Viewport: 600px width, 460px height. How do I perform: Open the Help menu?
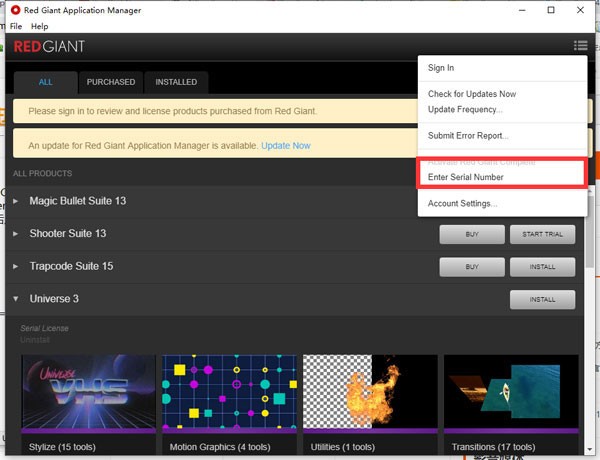[39, 26]
